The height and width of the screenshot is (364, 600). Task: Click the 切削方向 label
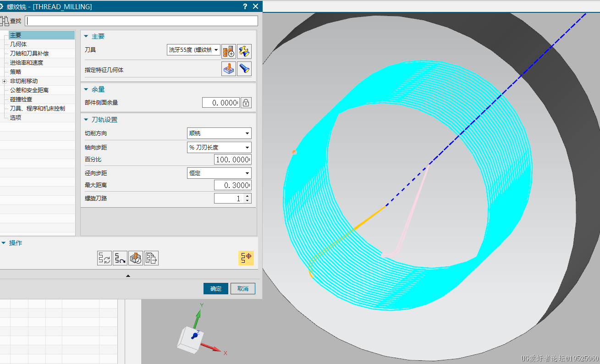pyautogui.click(x=96, y=133)
